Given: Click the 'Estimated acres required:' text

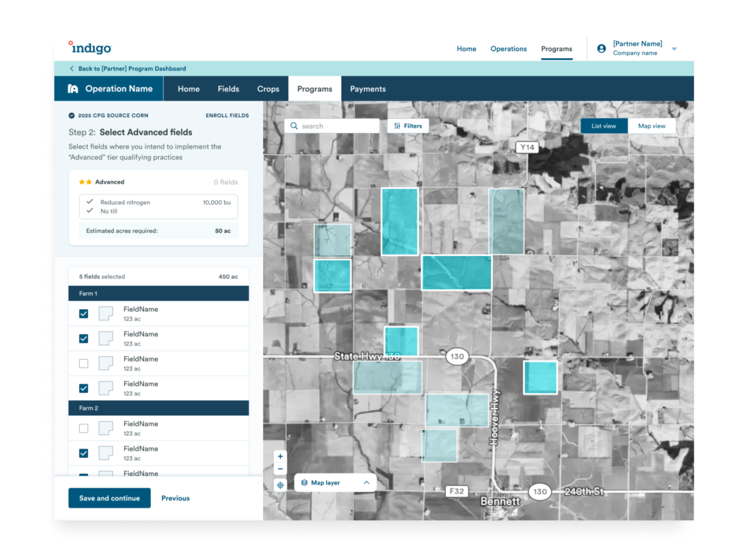Looking at the screenshot, I should click(x=122, y=231).
